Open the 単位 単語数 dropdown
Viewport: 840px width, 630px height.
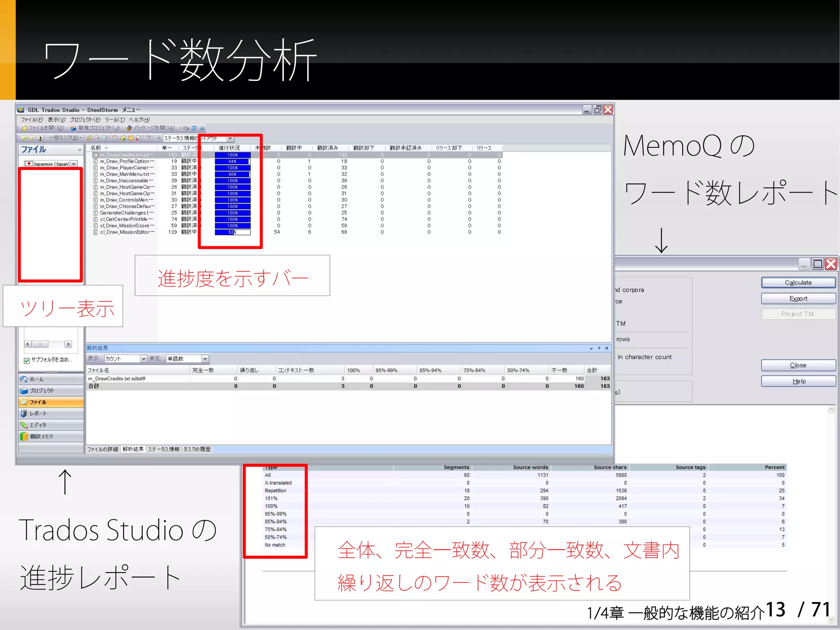click(x=205, y=359)
